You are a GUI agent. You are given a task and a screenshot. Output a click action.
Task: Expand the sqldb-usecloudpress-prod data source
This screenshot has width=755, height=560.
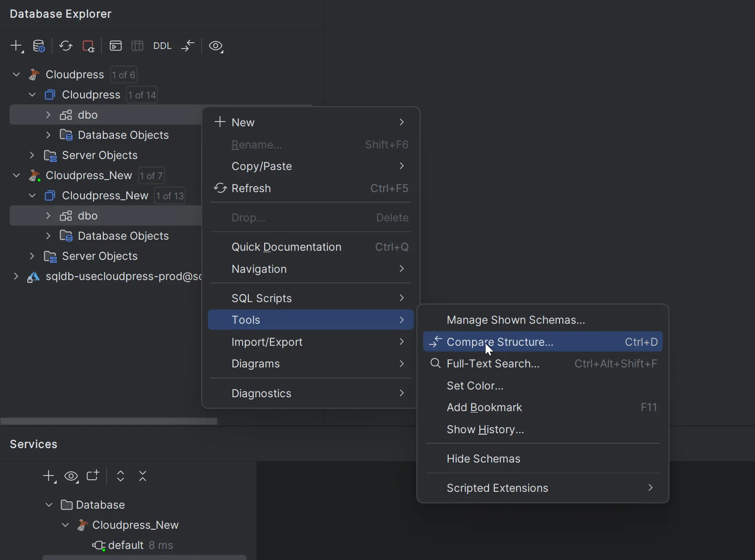coord(16,277)
